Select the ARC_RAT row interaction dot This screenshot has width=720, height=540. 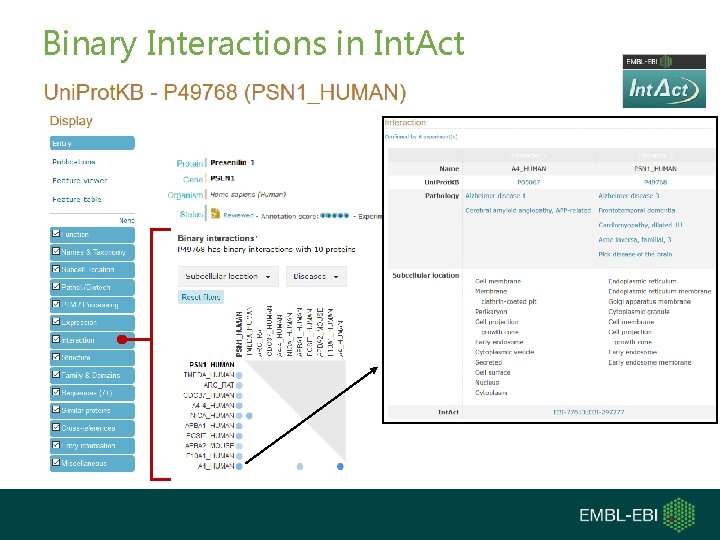click(x=239, y=385)
